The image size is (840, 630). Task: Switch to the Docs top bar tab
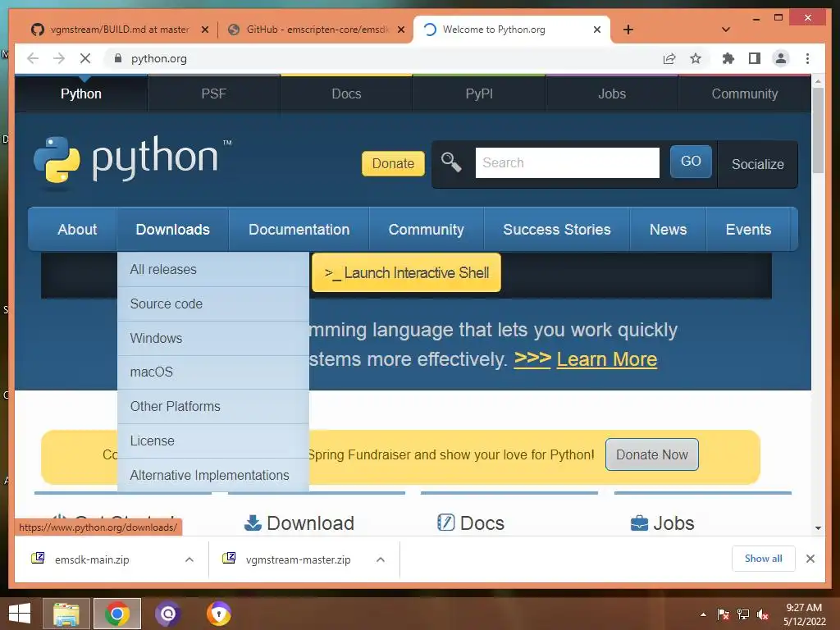(x=347, y=94)
